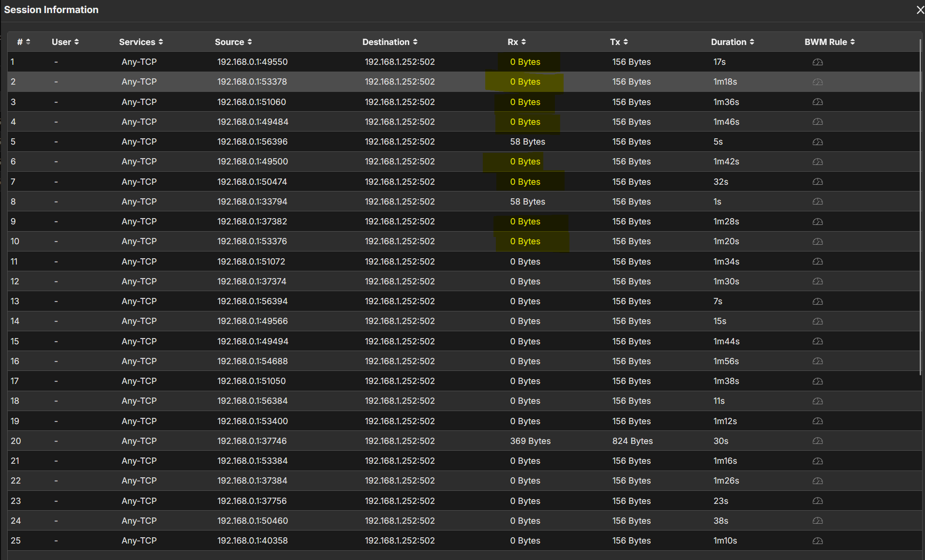The height and width of the screenshot is (560, 925).
Task: Click 824 Bytes Tx value
Action: (633, 441)
